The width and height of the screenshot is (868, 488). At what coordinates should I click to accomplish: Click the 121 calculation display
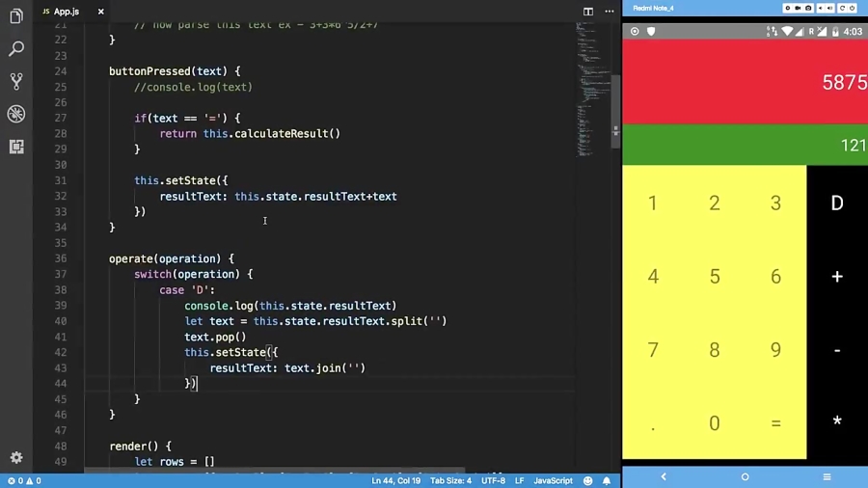(746, 145)
